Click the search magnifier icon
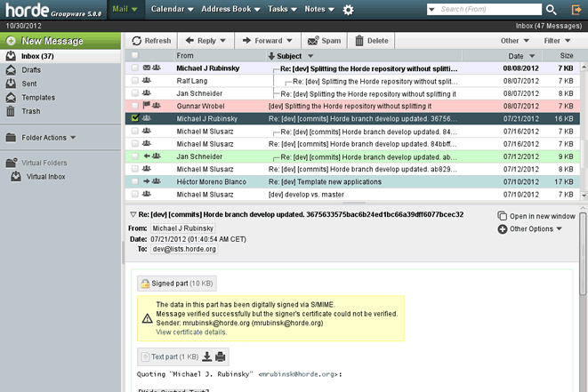588x392 pixels. point(551,10)
